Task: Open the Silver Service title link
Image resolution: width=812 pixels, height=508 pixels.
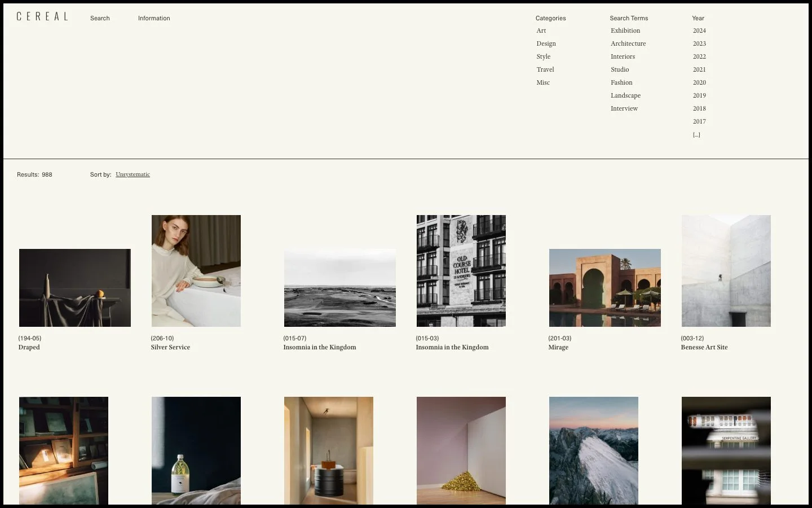Action: (170, 347)
